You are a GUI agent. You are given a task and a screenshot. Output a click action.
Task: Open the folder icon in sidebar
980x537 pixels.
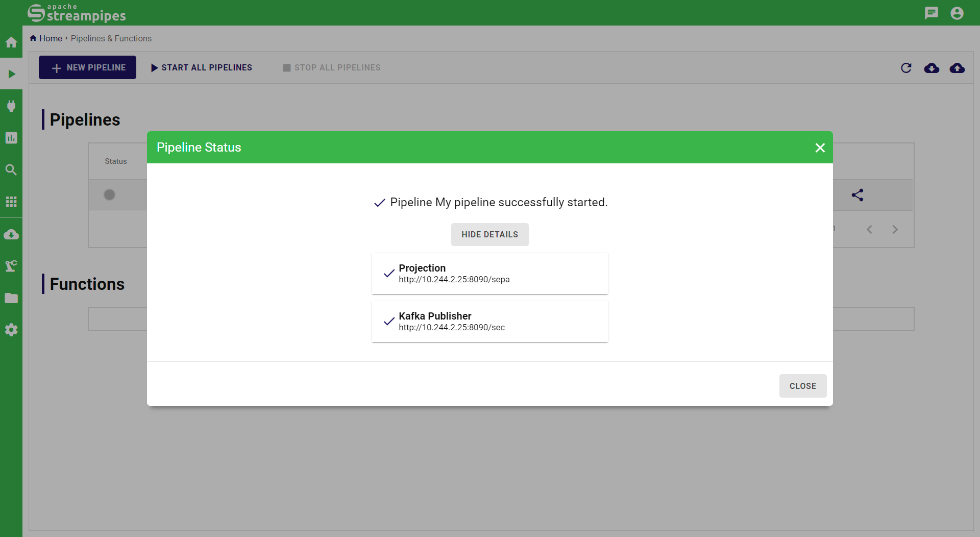[11, 298]
